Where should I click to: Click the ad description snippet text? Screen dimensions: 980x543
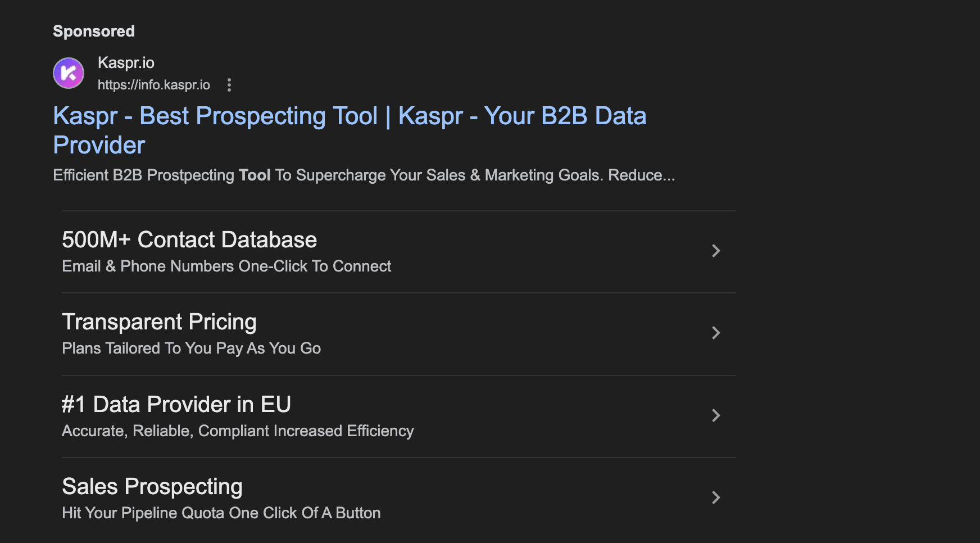363,175
